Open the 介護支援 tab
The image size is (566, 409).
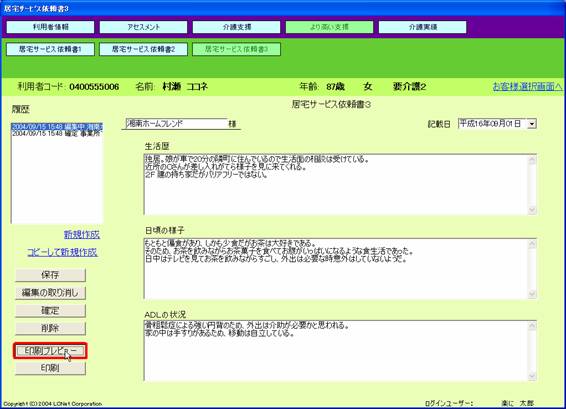tap(236, 27)
